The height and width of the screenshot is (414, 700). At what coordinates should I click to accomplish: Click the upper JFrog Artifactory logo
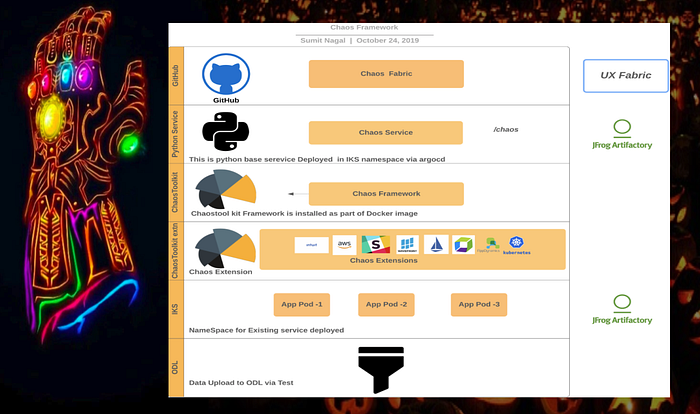[x=622, y=134]
